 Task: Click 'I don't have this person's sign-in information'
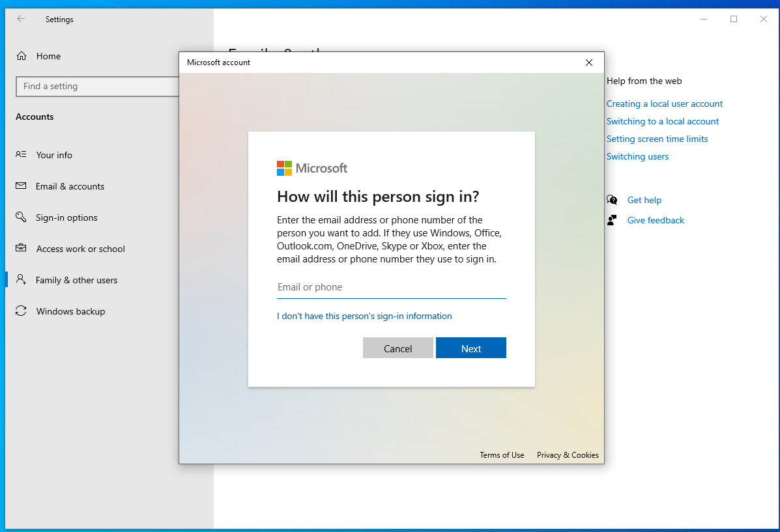(365, 316)
